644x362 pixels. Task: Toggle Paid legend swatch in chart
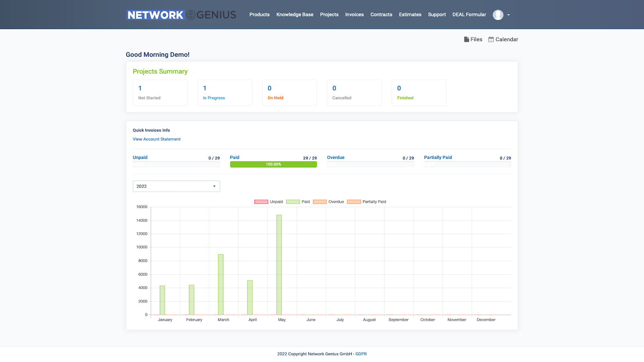pos(293,202)
